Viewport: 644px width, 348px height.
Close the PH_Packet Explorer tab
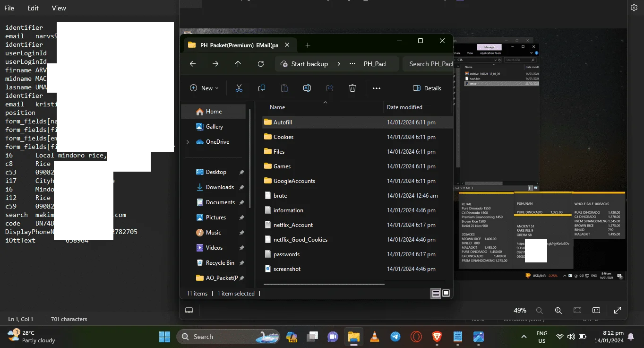287,45
